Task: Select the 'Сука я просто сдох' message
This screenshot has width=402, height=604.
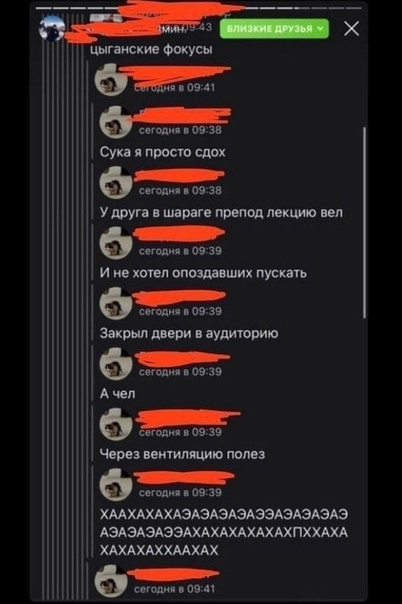Action: pyautogui.click(x=162, y=152)
